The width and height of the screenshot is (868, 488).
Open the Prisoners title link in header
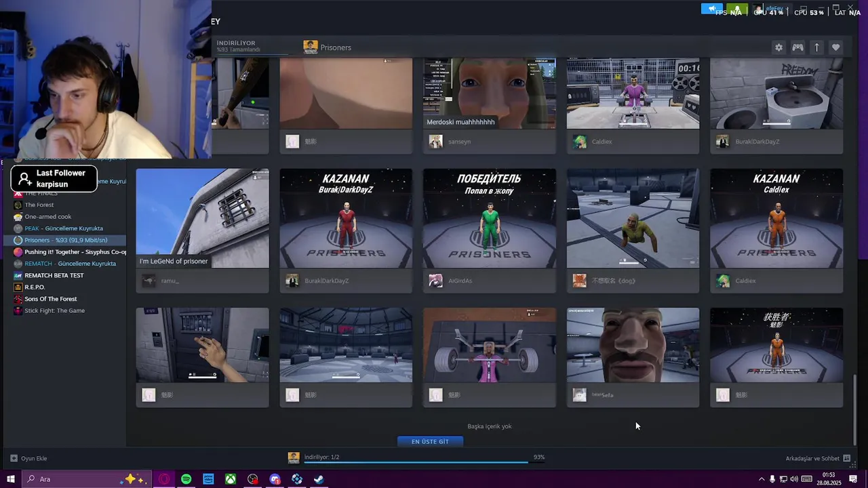tap(336, 47)
